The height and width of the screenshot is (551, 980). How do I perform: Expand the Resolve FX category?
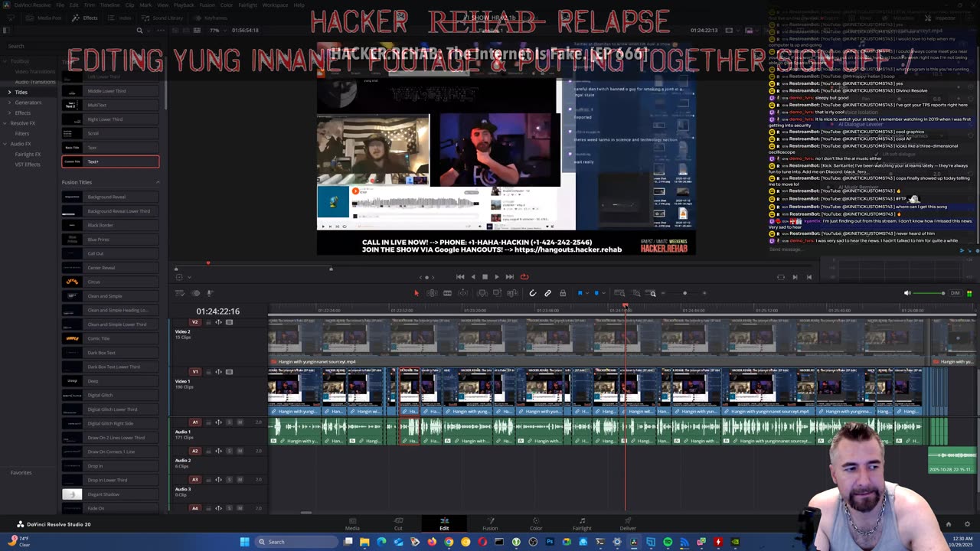point(5,123)
